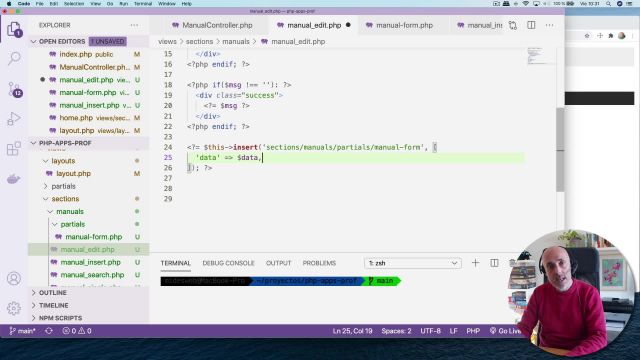
Task: Open the Manage gear icon
Action: click(x=14, y=308)
